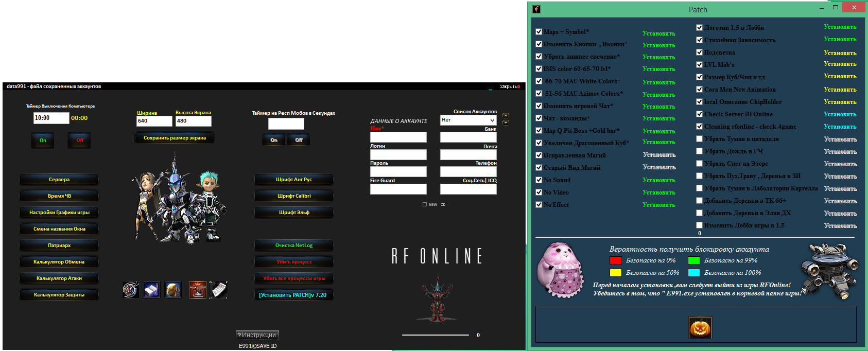
Task: Click Смена названия Окна button
Action: (59, 229)
